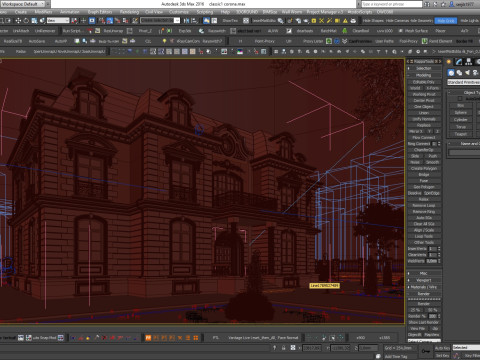Toggle Hide Geometry display filter
Image resolution: width=480 pixels, height=360 pixels.
(421, 21)
